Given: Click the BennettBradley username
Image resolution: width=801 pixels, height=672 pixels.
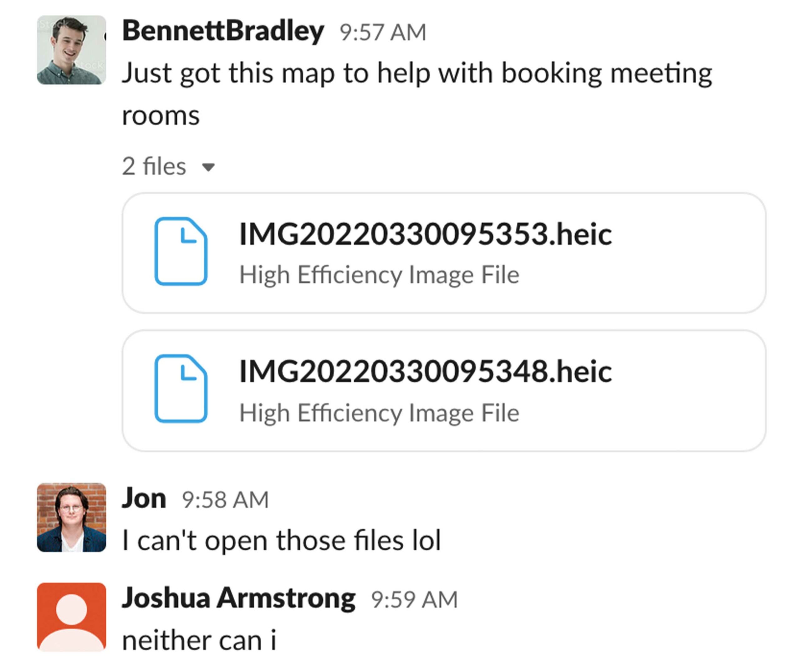Looking at the screenshot, I should coord(223,31).
